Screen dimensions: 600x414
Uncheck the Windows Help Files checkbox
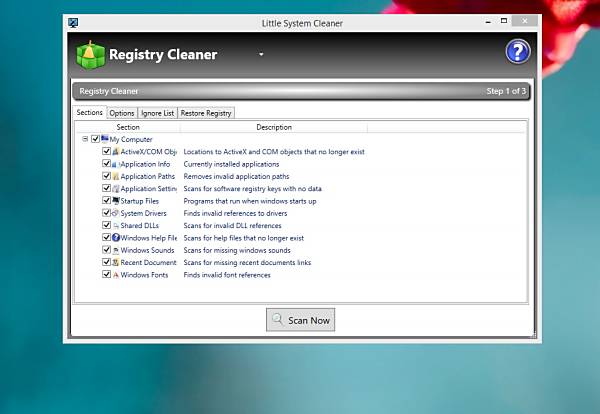106,237
